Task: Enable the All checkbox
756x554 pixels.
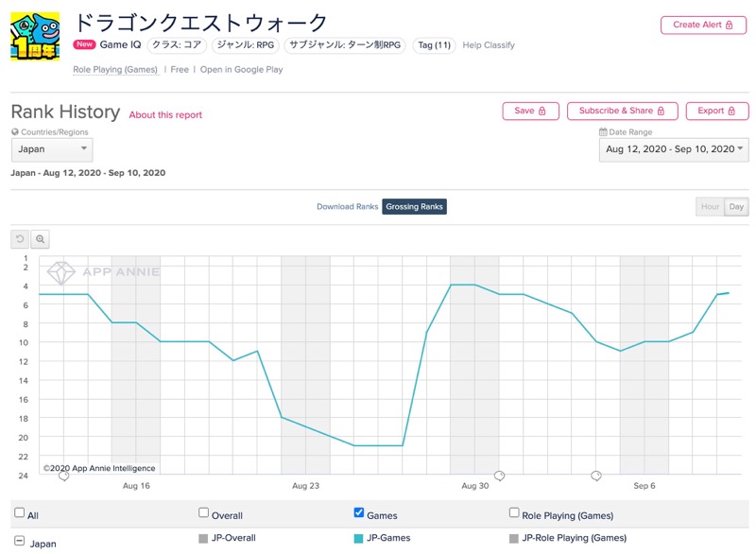Action: (x=19, y=512)
